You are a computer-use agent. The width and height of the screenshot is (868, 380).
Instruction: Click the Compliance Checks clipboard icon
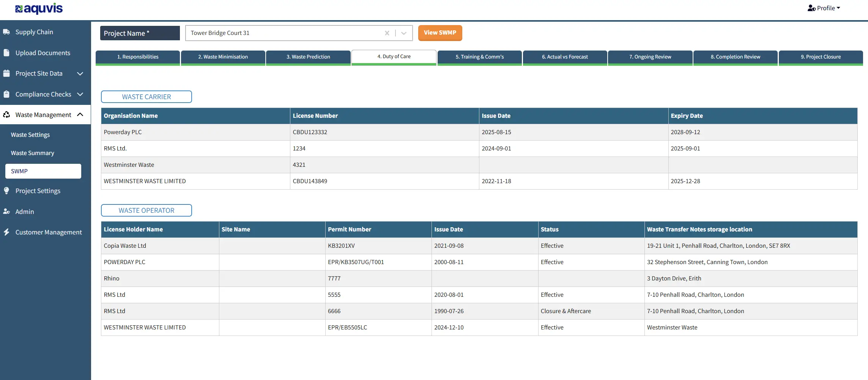6,94
